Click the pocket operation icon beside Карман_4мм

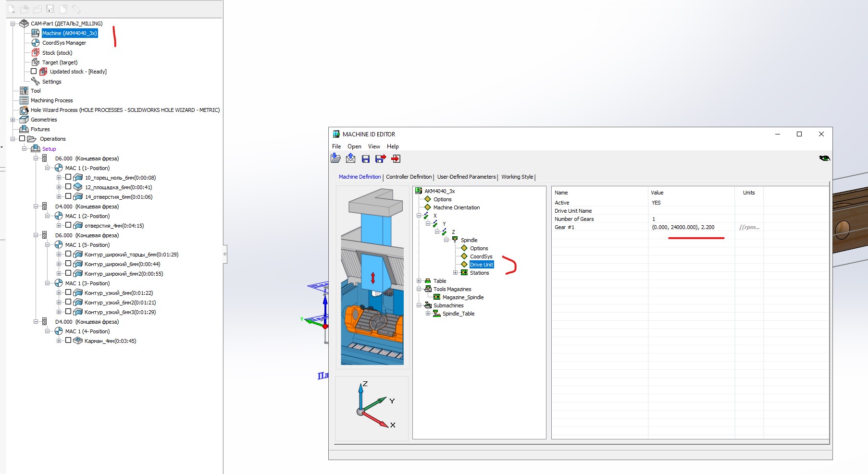click(78, 340)
